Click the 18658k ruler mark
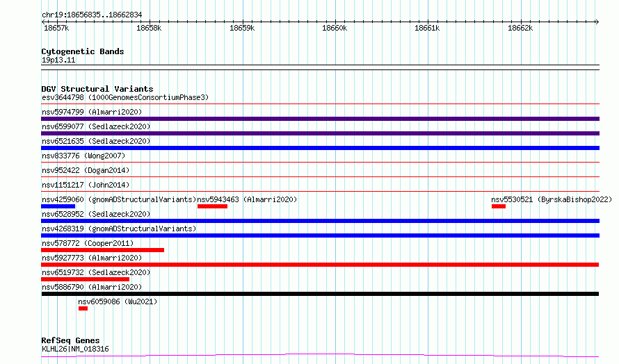The width and height of the screenshot is (619, 364). click(x=149, y=28)
